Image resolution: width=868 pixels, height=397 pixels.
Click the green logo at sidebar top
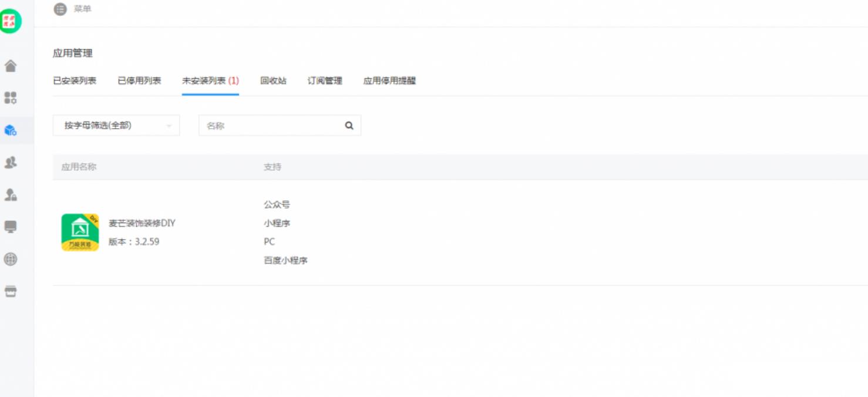10,22
